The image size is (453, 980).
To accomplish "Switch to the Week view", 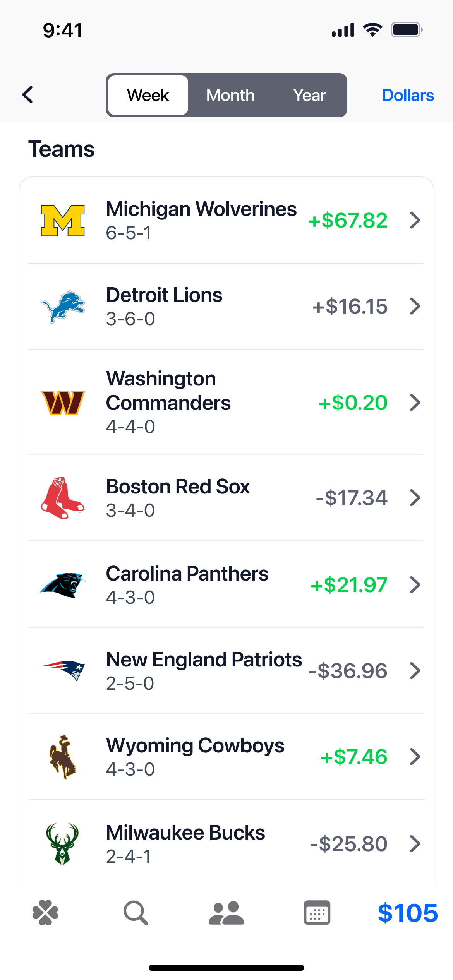I will pos(148,95).
